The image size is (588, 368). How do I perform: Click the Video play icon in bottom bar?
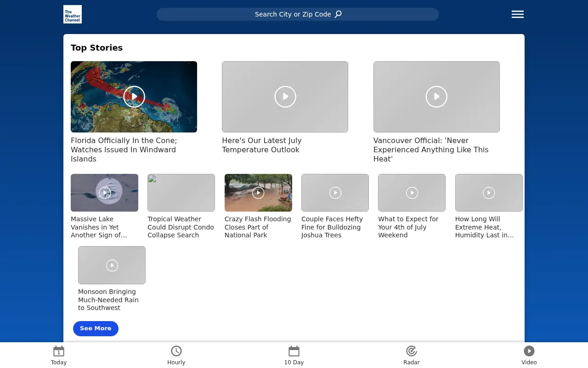click(529, 351)
